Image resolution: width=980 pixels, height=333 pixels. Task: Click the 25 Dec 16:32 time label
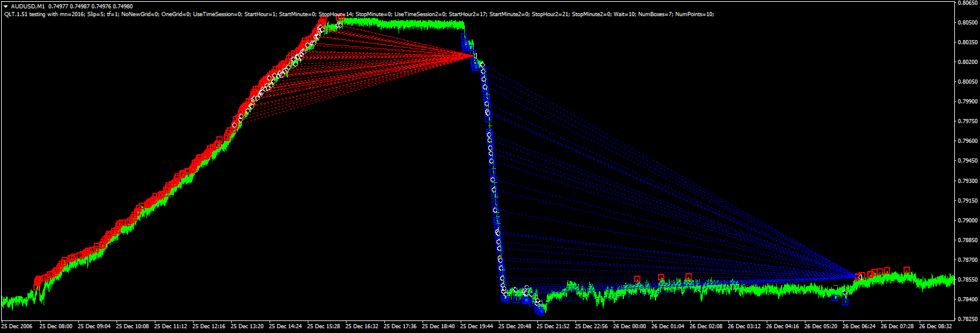pyautogui.click(x=362, y=326)
